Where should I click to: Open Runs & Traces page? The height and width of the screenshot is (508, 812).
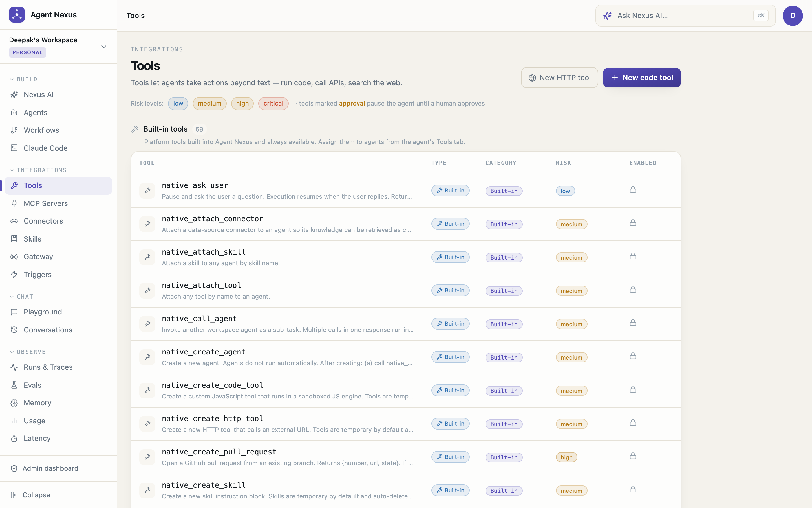pos(58,367)
